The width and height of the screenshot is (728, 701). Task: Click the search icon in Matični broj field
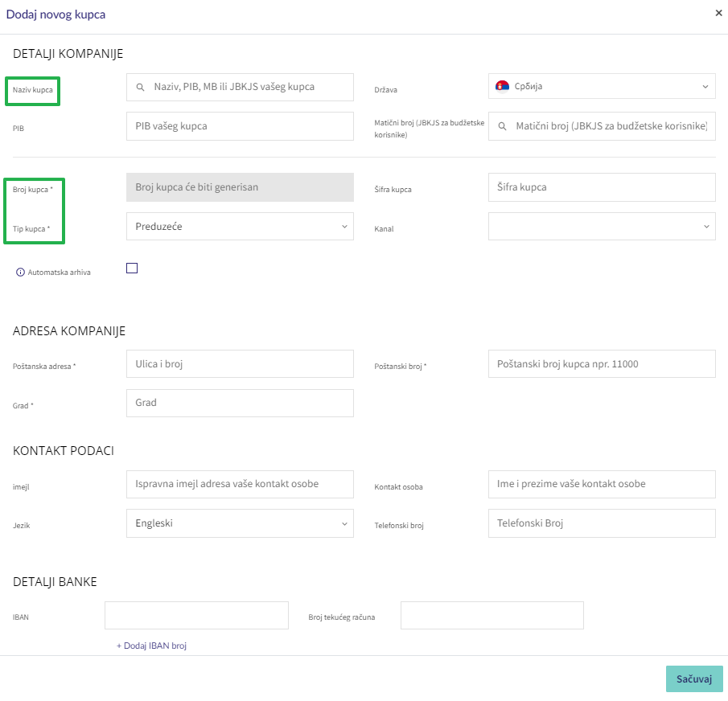(x=502, y=126)
